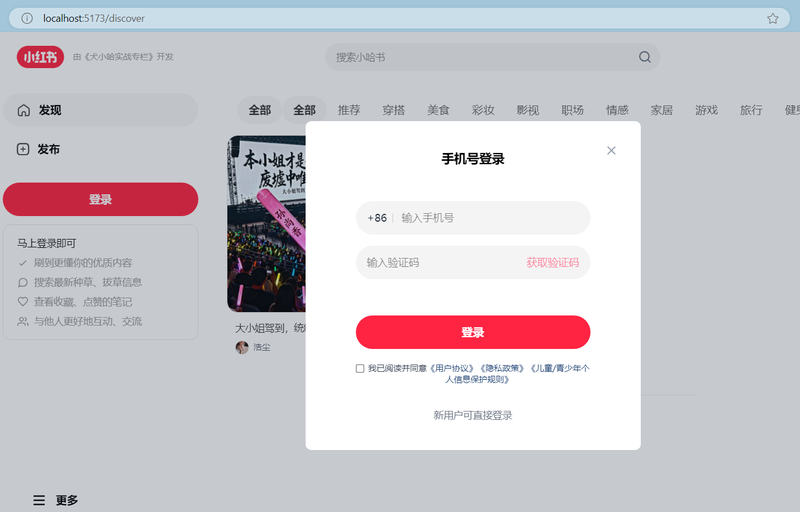This screenshot has height=512, width=800.
Task: Click the +86 country code prefix
Action: point(377,218)
